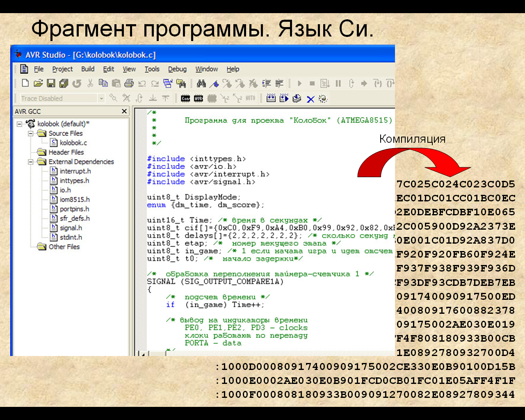Click the Undo arrow icon

142,84
